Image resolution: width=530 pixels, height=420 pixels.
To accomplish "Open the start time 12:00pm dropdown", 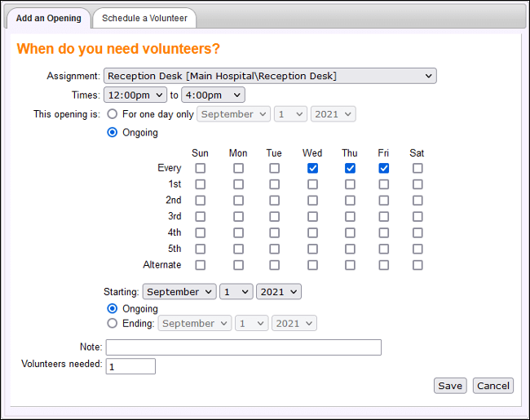I will point(135,95).
